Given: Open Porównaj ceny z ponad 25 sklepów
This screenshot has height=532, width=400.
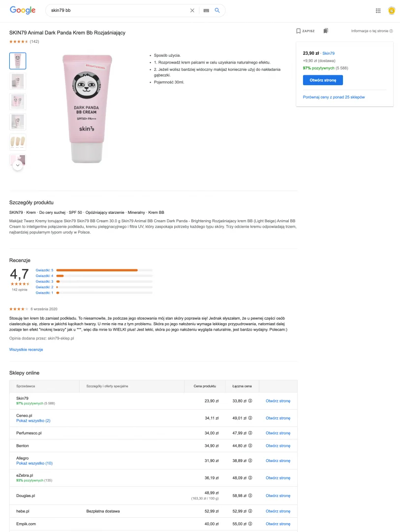Looking at the screenshot, I should click(x=334, y=97).
